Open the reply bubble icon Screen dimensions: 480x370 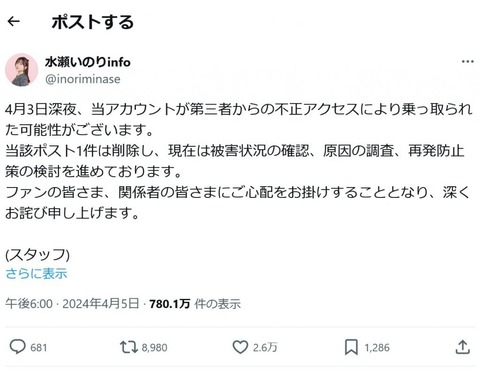17,347
